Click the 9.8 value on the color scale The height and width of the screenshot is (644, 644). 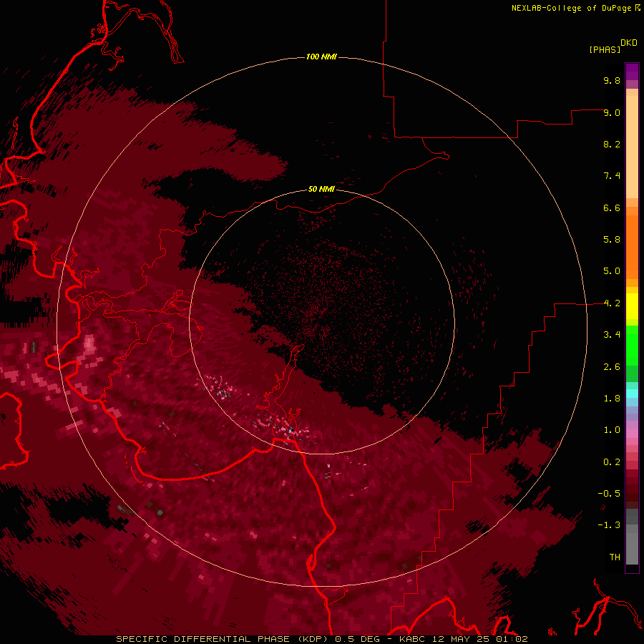click(x=612, y=80)
